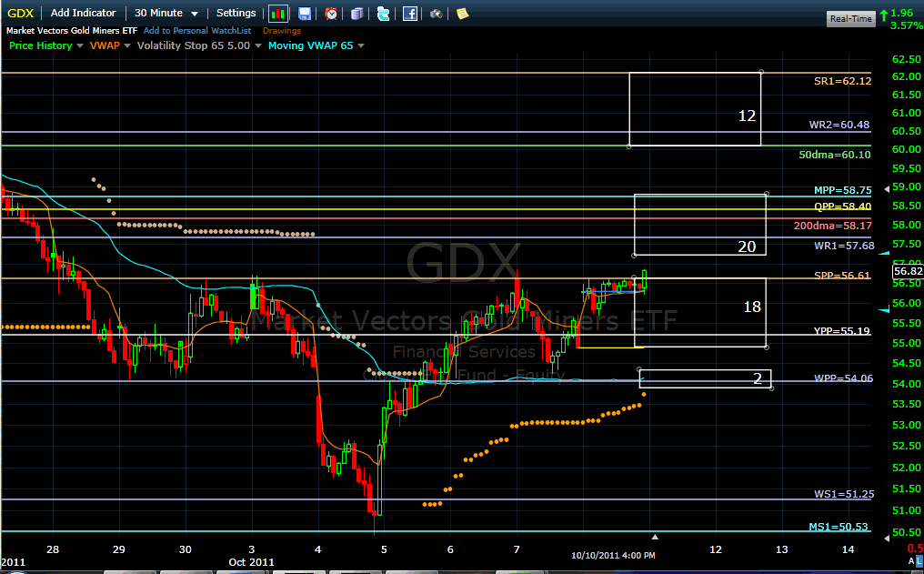The image size is (924, 574).
Task: Click the 3.57% percent change value
Action: [907, 26]
